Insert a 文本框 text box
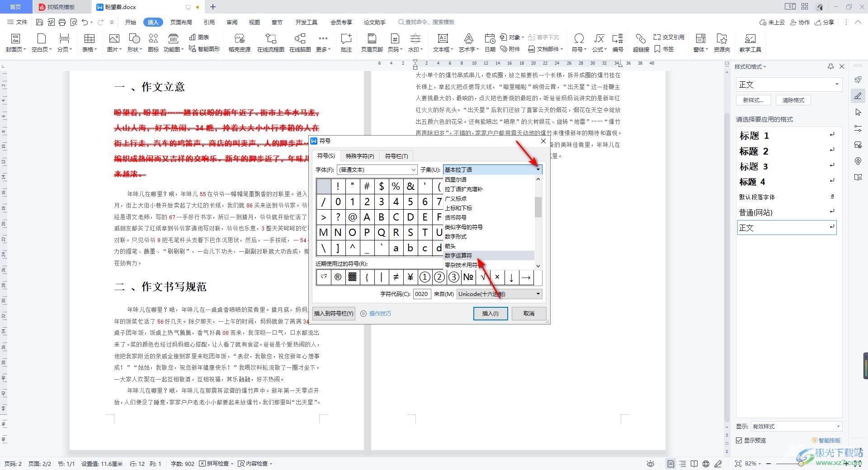This screenshot has width=868, height=470. pos(443,43)
